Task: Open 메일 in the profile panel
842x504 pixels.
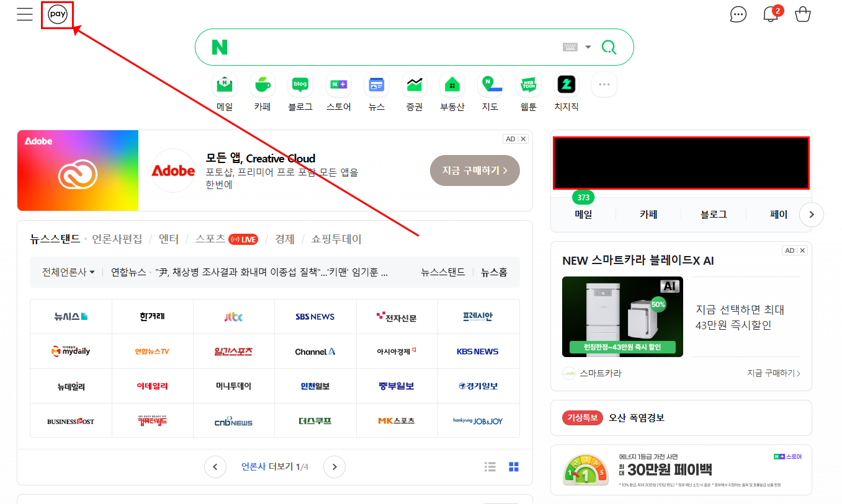Action: pos(583,214)
